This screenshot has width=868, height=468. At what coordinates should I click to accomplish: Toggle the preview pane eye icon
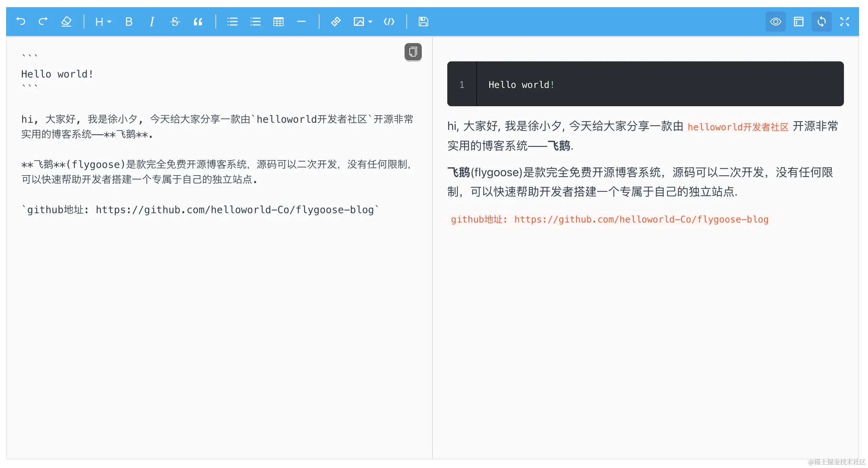point(775,22)
